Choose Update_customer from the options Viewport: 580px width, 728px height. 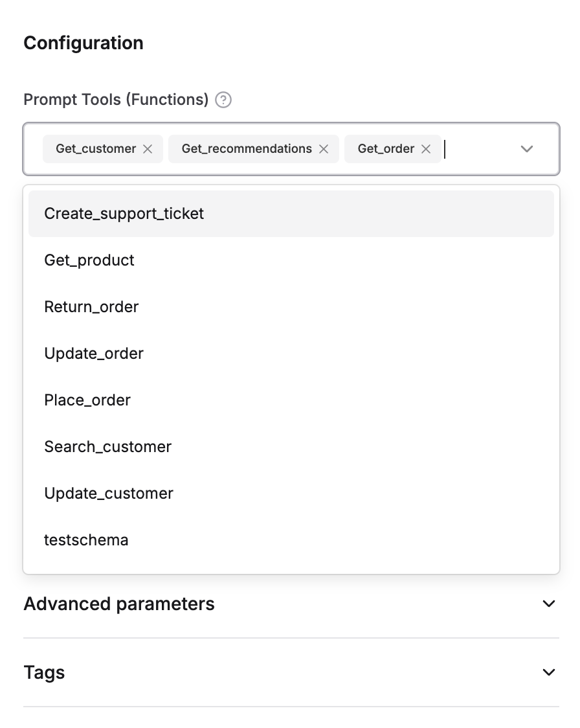[x=109, y=493]
